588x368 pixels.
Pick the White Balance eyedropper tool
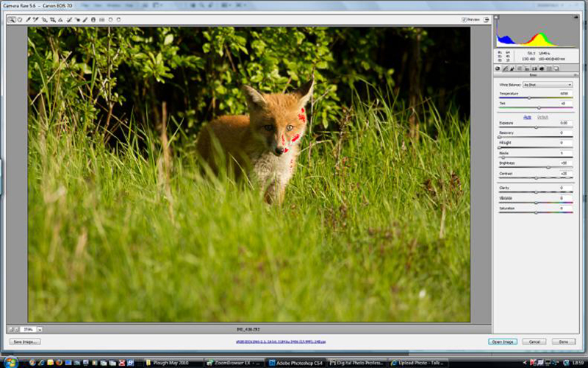(x=28, y=20)
